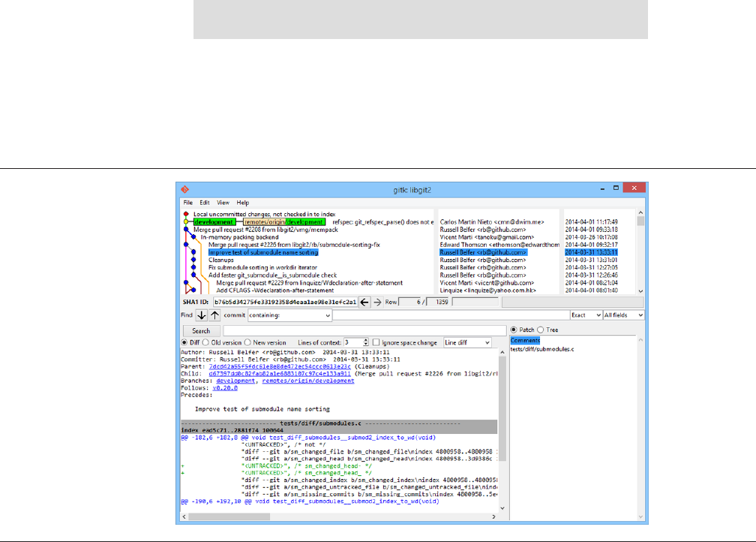Click author Carlos Martin Nieto entry

click(x=492, y=222)
